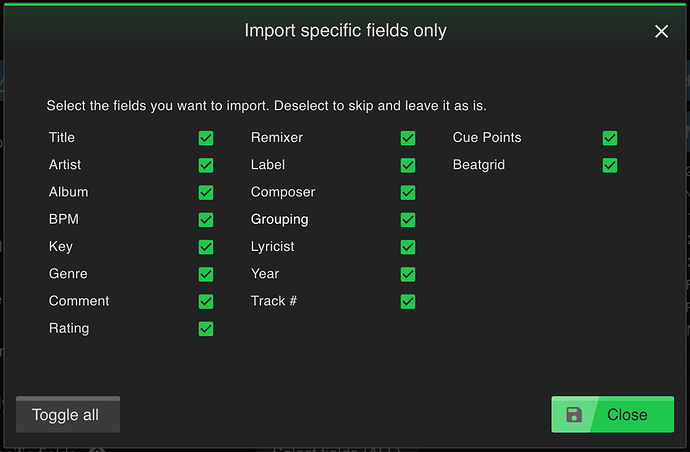Click the Toggle all button

(68, 415)
